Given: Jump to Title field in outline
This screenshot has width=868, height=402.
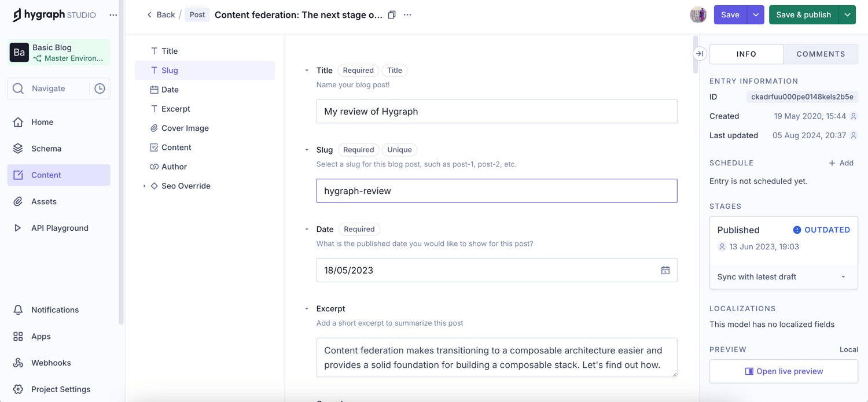Looking at the screenshot, I should coord(205,51).
